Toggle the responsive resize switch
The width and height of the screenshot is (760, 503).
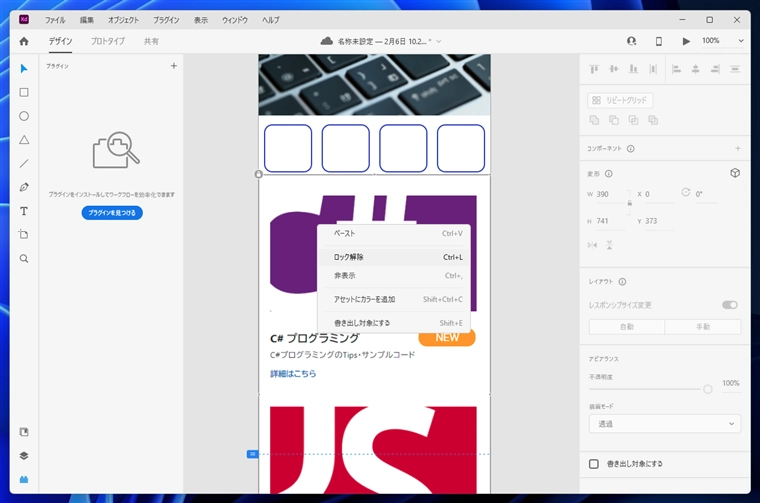click(730, 305)
